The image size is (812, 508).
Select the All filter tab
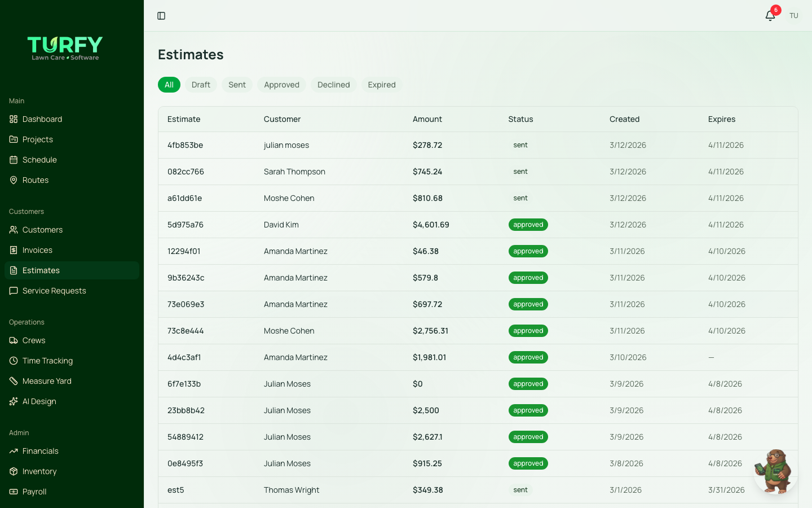pos(169,85)
